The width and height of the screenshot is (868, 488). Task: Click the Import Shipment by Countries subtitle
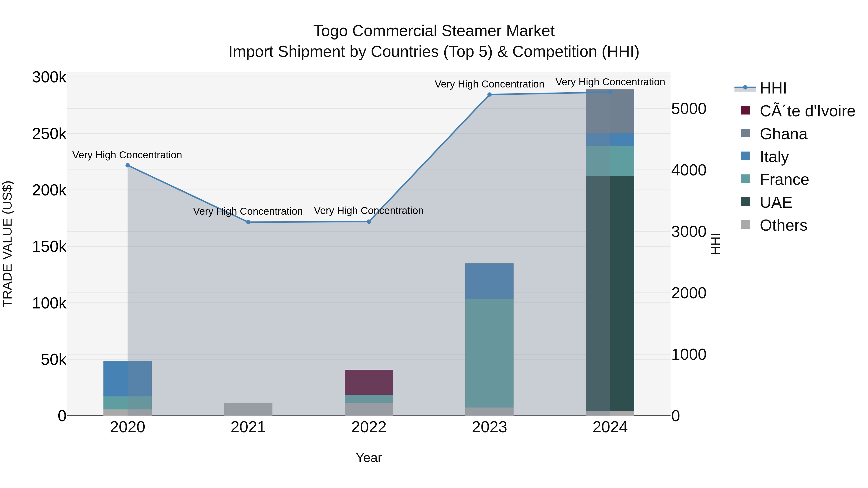[x=434, y=52]
